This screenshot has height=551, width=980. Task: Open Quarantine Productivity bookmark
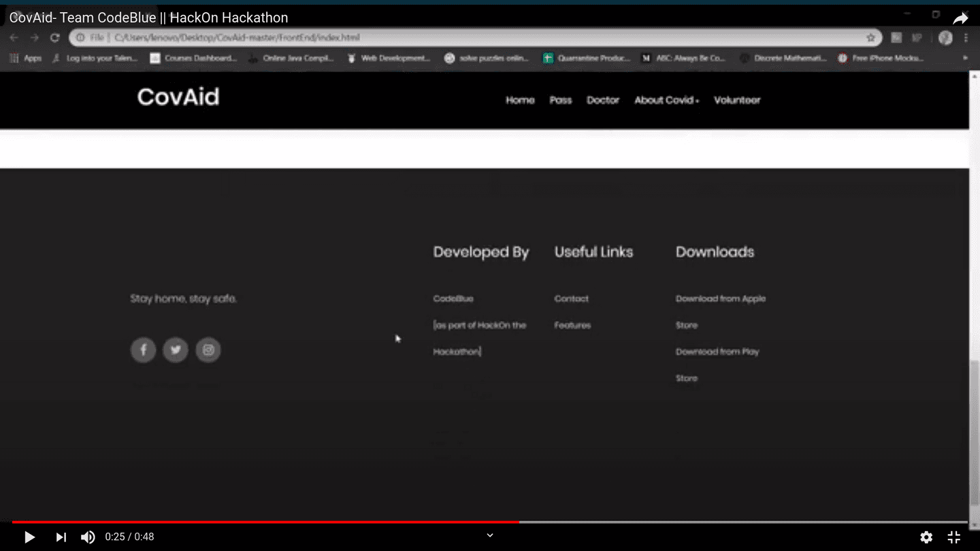[x=587, y=59]
